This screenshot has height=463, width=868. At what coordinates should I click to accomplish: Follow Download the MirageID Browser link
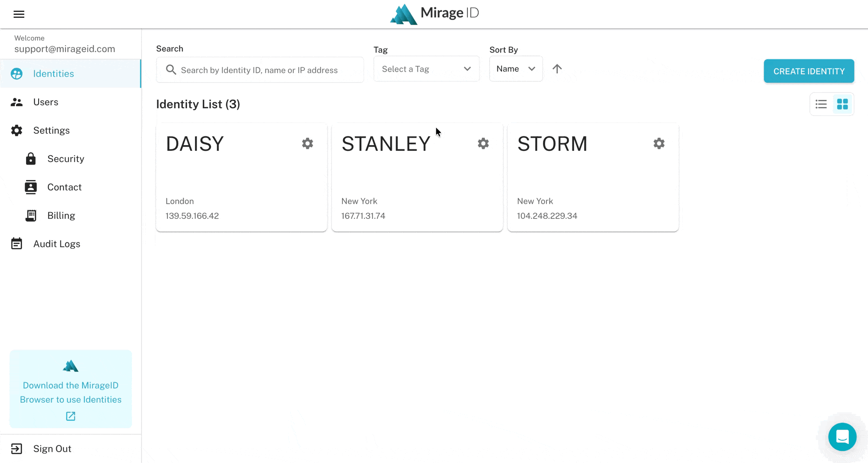[x=71, y=392]
